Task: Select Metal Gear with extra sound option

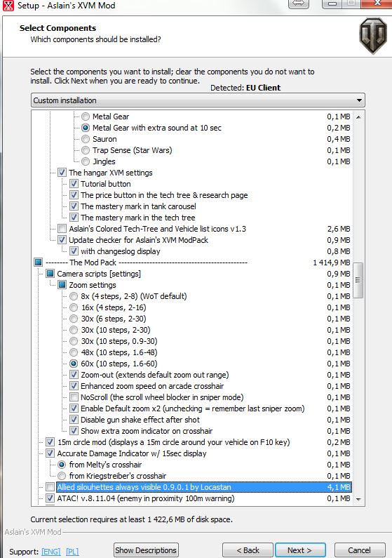Action: [86, 128]
